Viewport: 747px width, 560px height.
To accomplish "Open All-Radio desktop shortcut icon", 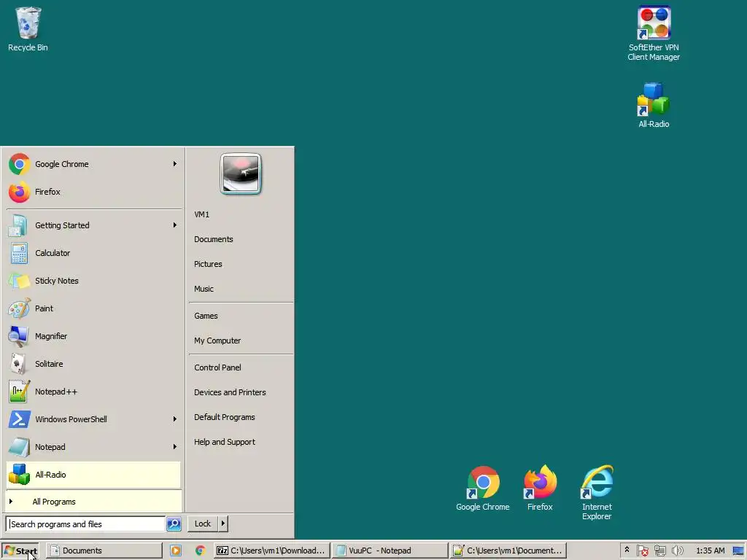I will [x=654, y=105].
